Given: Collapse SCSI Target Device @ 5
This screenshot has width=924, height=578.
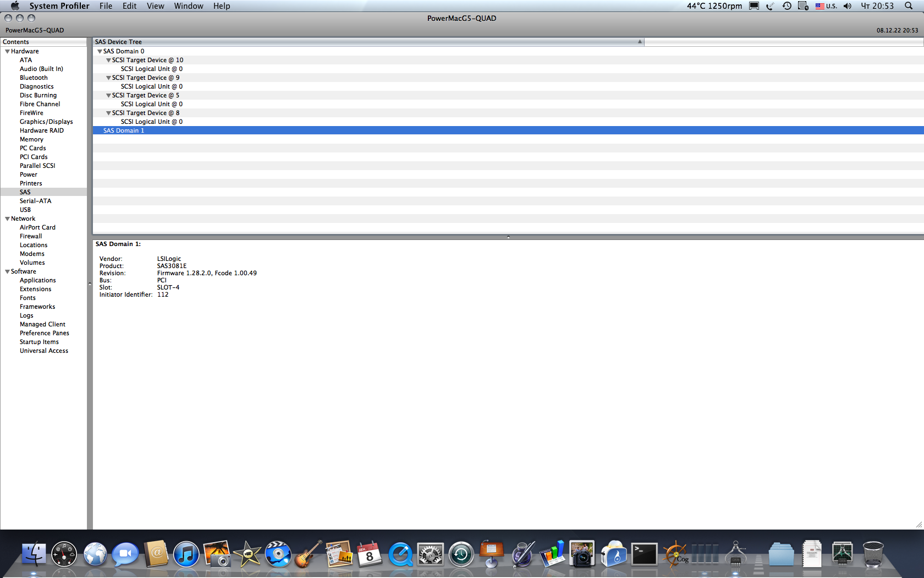Looking at the screenshot, I should pyautogui.click(x=108, y=95).
